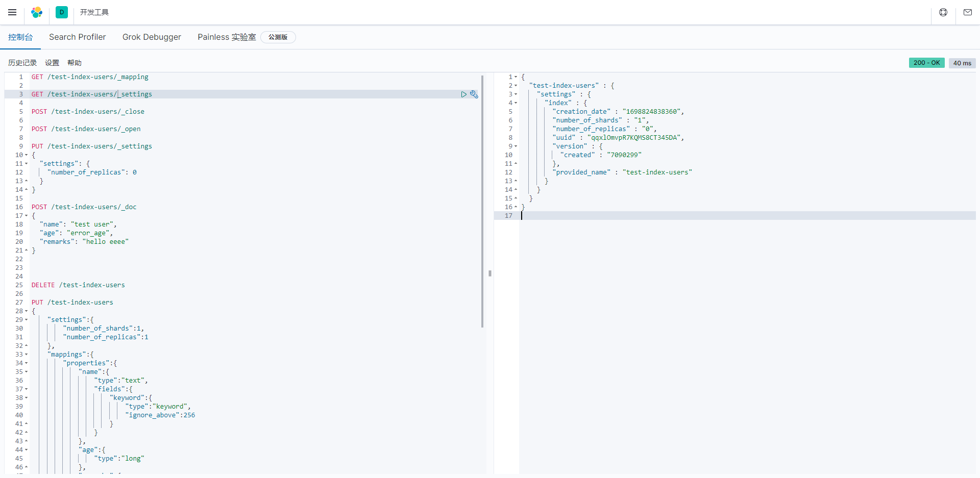Click the editor vertical scrollbar
Screen dimensions: 980x478
tap(482, 202)
